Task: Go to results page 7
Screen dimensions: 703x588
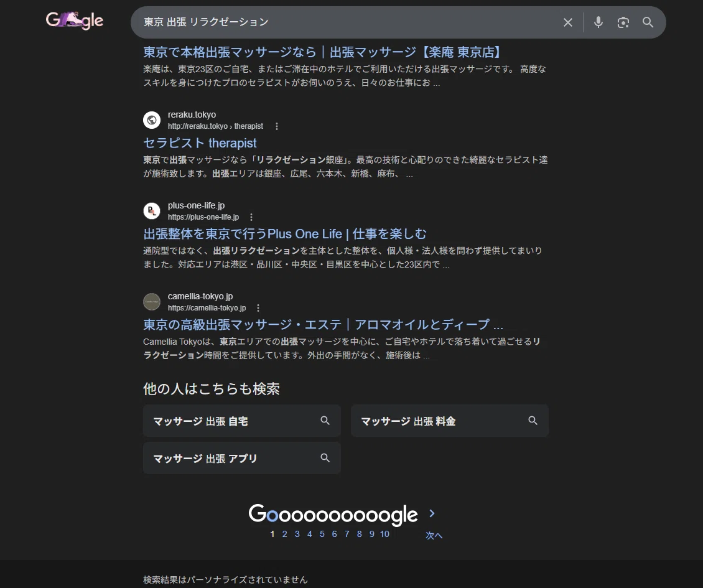Action: (347, 534)
